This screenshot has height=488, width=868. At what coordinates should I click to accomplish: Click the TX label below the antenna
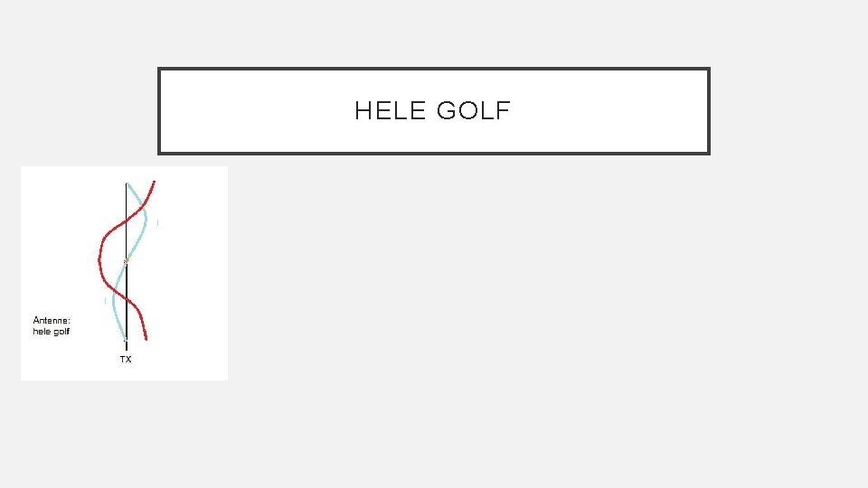[126, 360]
